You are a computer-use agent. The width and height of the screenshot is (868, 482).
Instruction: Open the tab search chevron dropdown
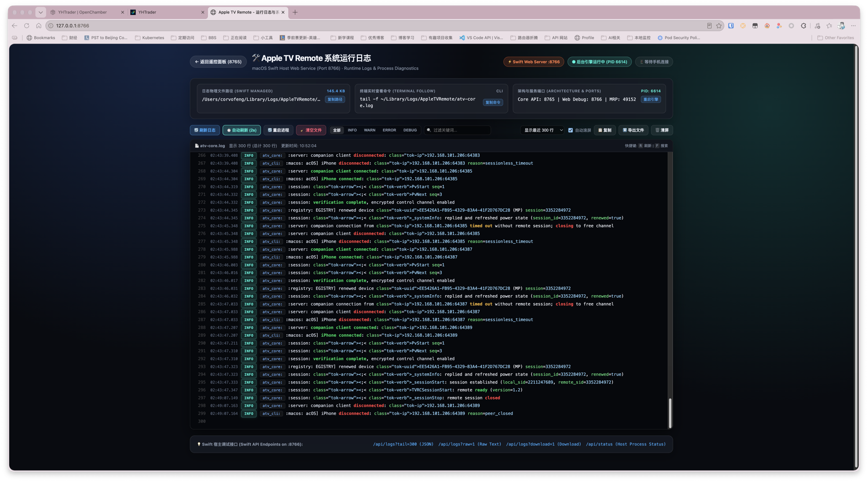pyautogui.click(x=41, y=12)
